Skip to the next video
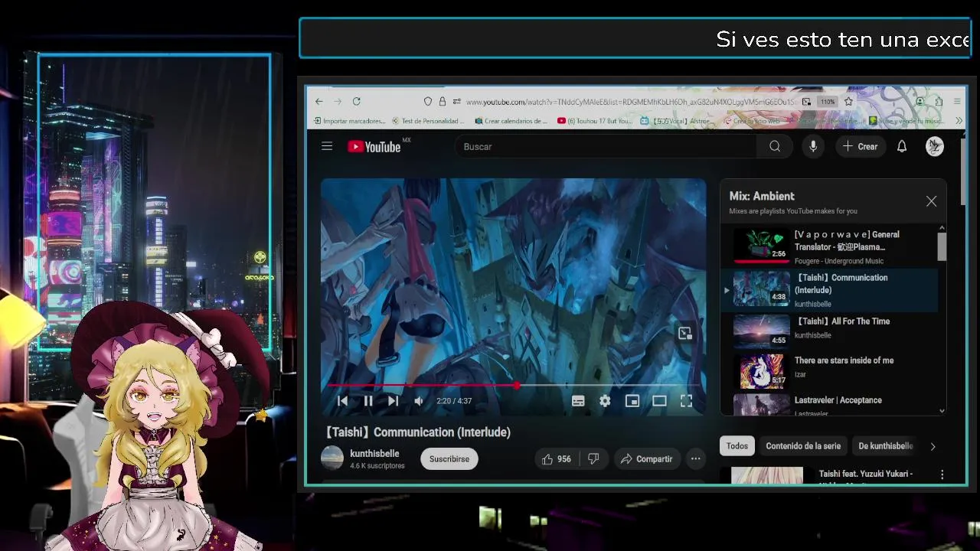This screenshot has height=551, width=980. coord(393,401)
